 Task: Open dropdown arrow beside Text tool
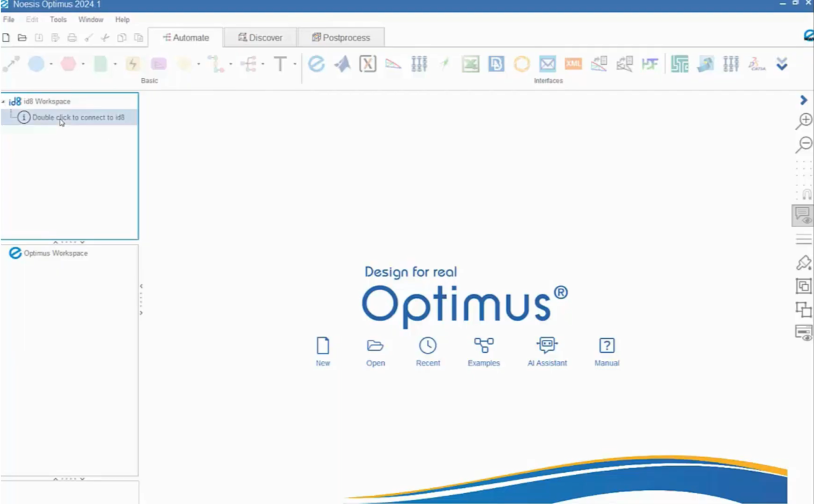(295, 64)
